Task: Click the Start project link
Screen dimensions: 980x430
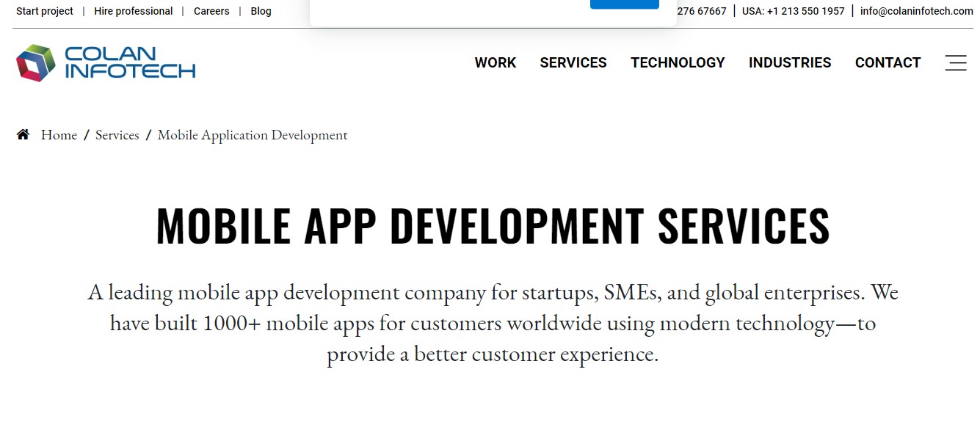Action: (45, 11)
